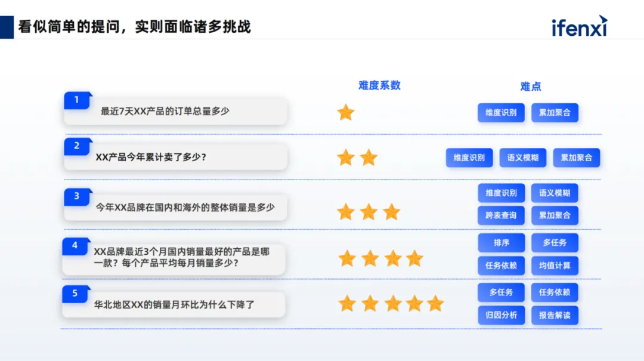
Task: Click the 难点 column header
Action: (531, 87)
